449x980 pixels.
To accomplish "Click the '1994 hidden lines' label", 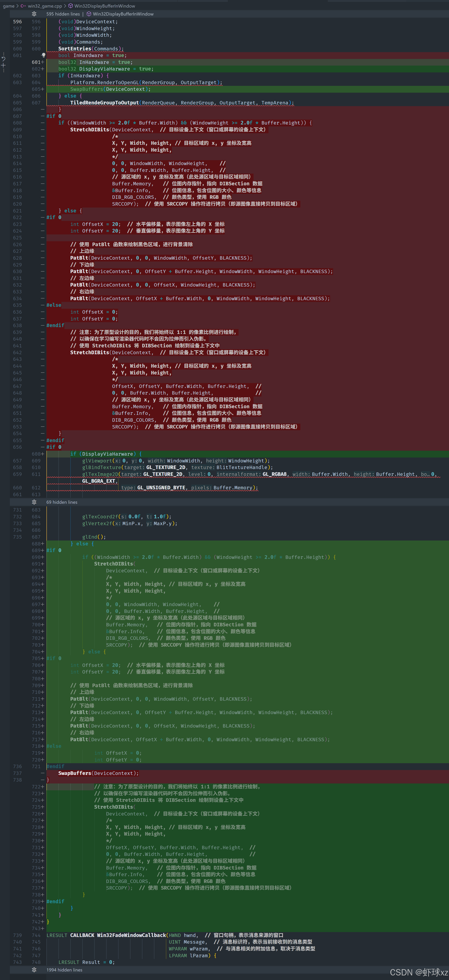I will (64, 970).
